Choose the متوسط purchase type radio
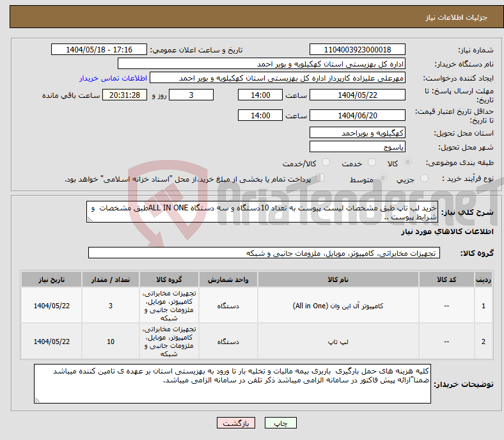 click(x=382, y=178)
